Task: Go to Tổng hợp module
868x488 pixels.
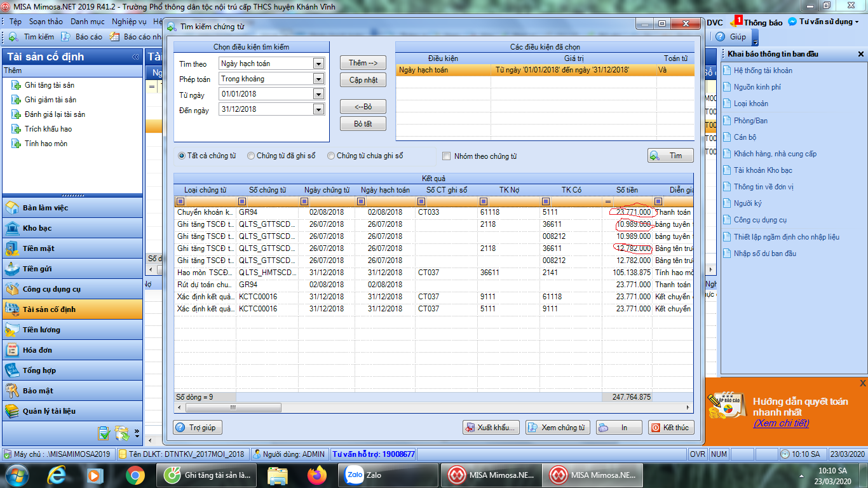Action: (x=72, y=370)
